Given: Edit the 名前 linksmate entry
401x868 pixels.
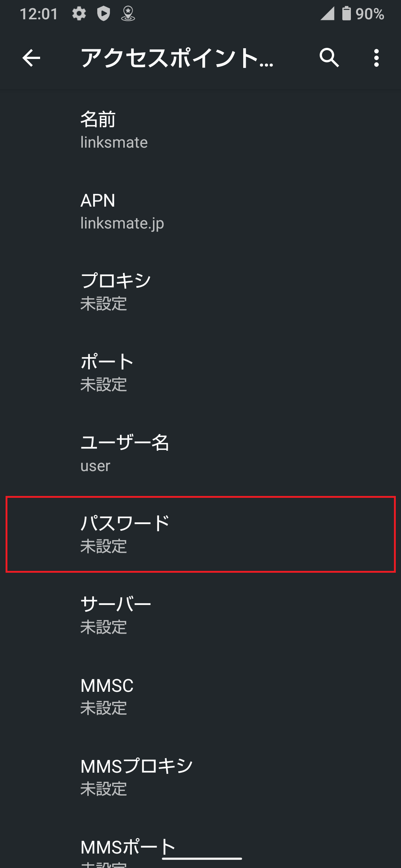Looking at the screenshot, I should coord(200,130).
